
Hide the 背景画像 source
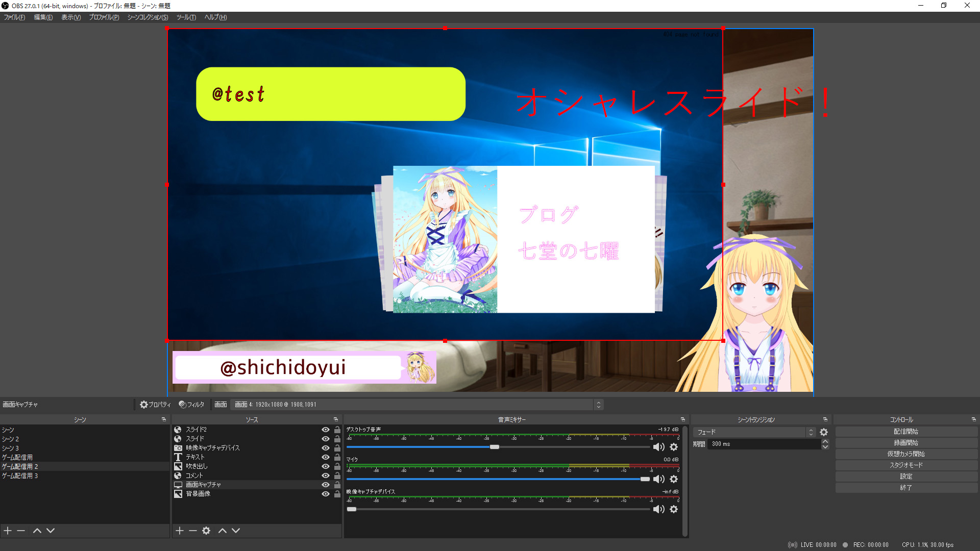coord(326,494)
